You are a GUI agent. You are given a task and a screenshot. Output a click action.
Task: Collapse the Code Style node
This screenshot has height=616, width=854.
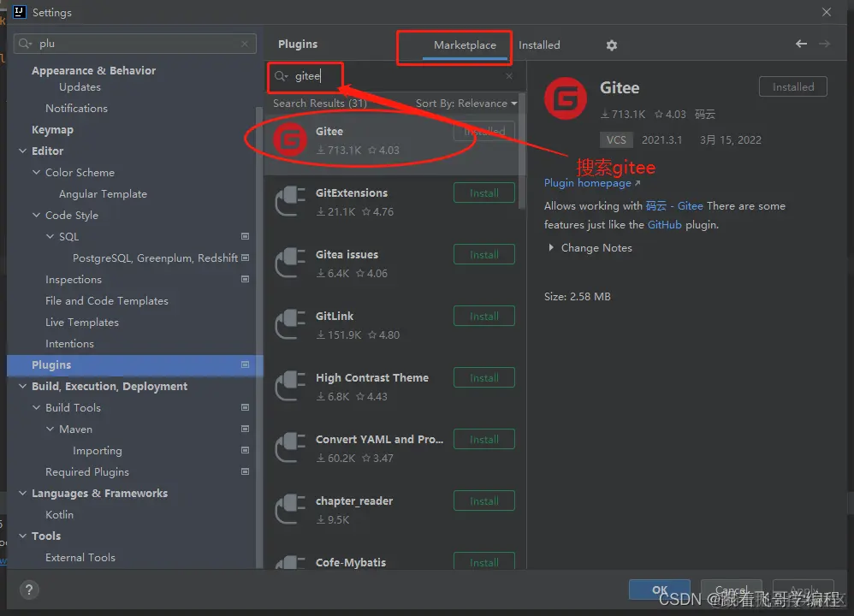click(x=36, y=215)
